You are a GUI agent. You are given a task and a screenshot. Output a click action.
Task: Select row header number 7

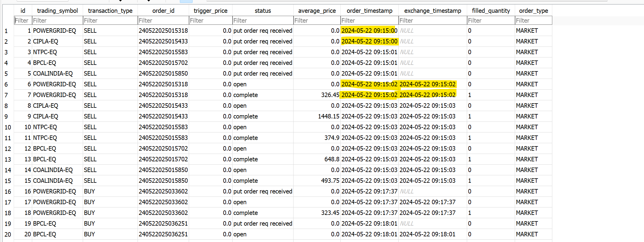tap(8, 95)
